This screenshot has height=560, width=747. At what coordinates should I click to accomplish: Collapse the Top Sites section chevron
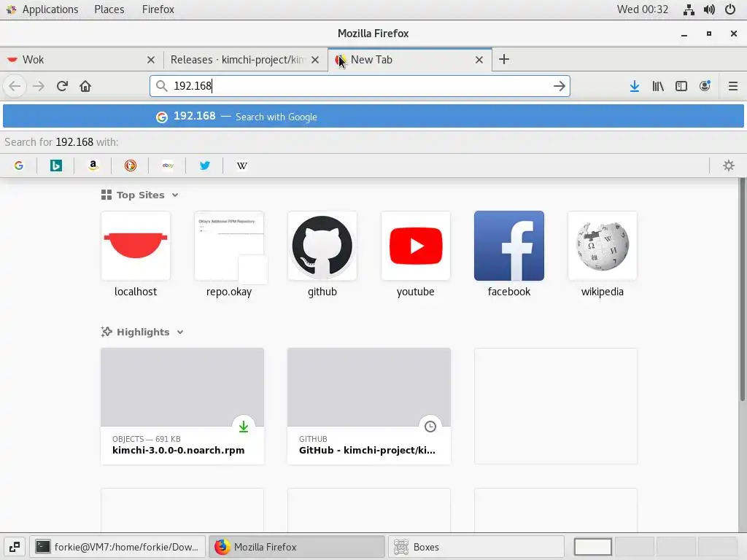[x=175, y=195]
